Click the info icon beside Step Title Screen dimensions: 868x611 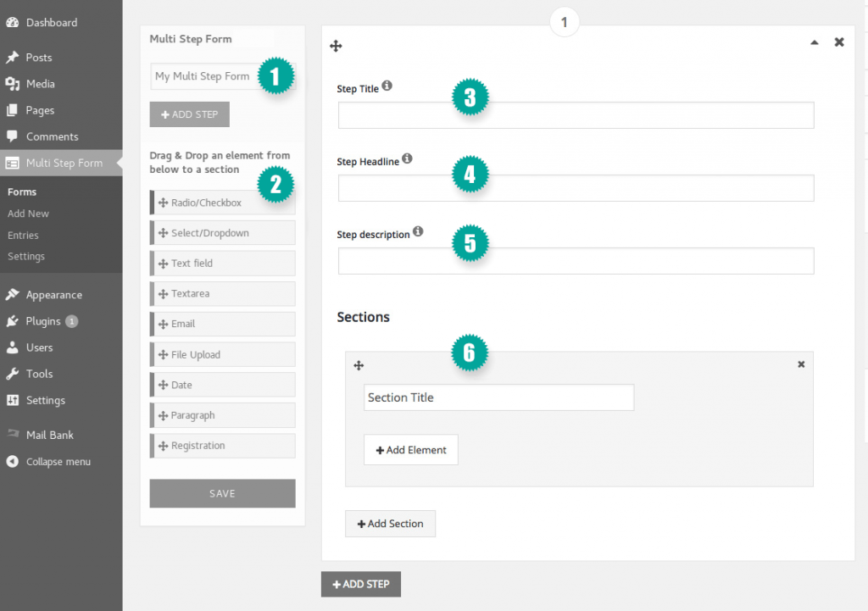tap(389, 85)
